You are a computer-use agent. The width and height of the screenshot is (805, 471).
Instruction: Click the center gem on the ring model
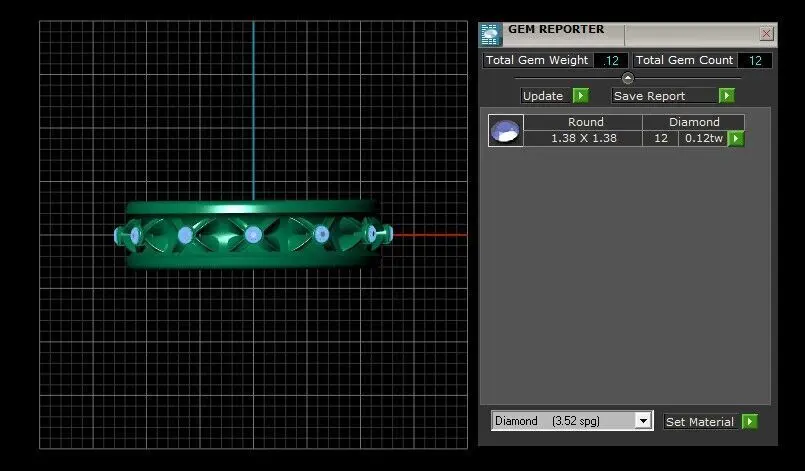(x=253, y=235)
